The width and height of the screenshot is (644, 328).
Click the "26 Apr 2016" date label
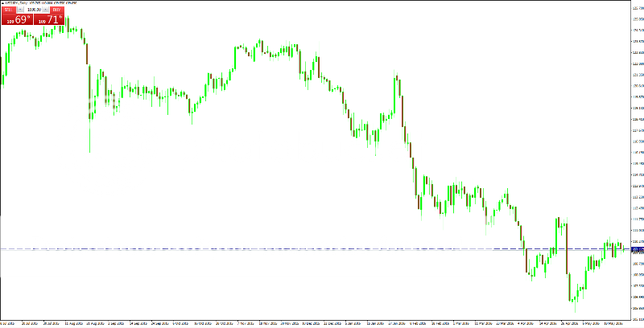click(x=569, y=323)
